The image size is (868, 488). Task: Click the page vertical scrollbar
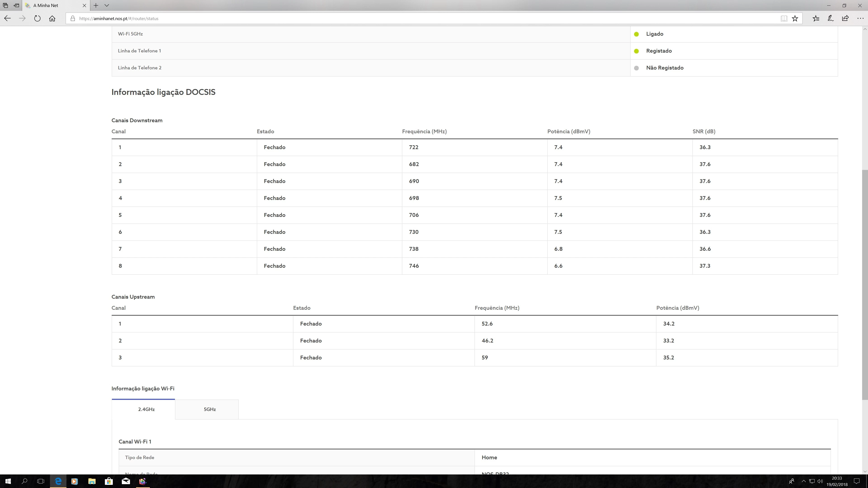coord(865,285)
